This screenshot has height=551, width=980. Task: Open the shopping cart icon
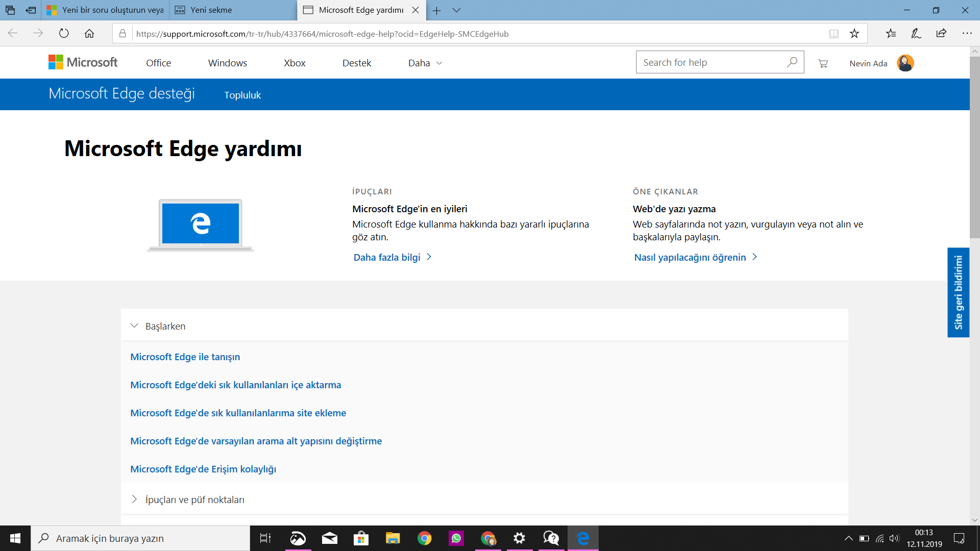tap(823, 63)
